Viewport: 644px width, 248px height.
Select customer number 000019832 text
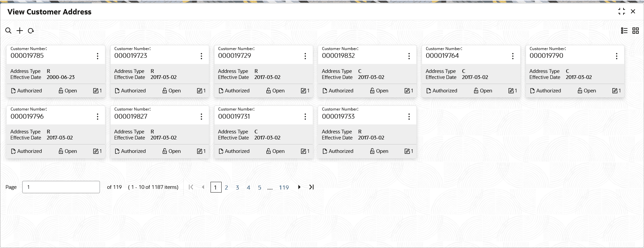click(338, 56)
